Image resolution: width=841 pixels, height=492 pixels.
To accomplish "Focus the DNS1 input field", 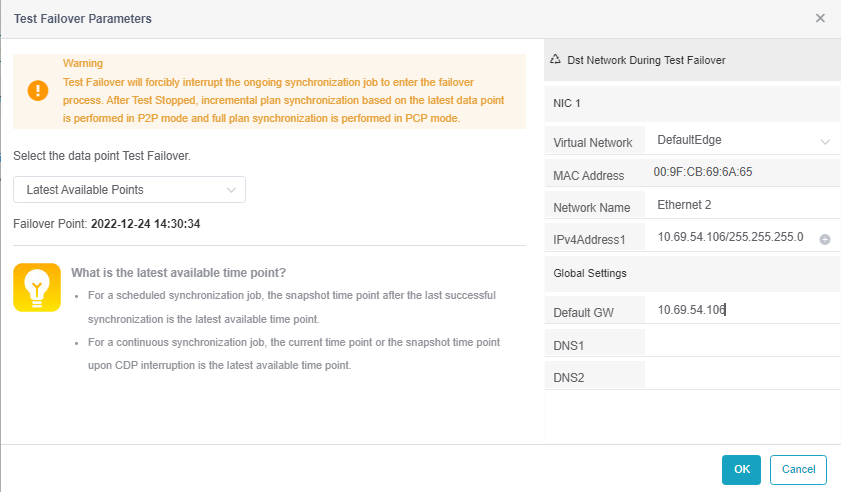I will [x=742, y=342].
